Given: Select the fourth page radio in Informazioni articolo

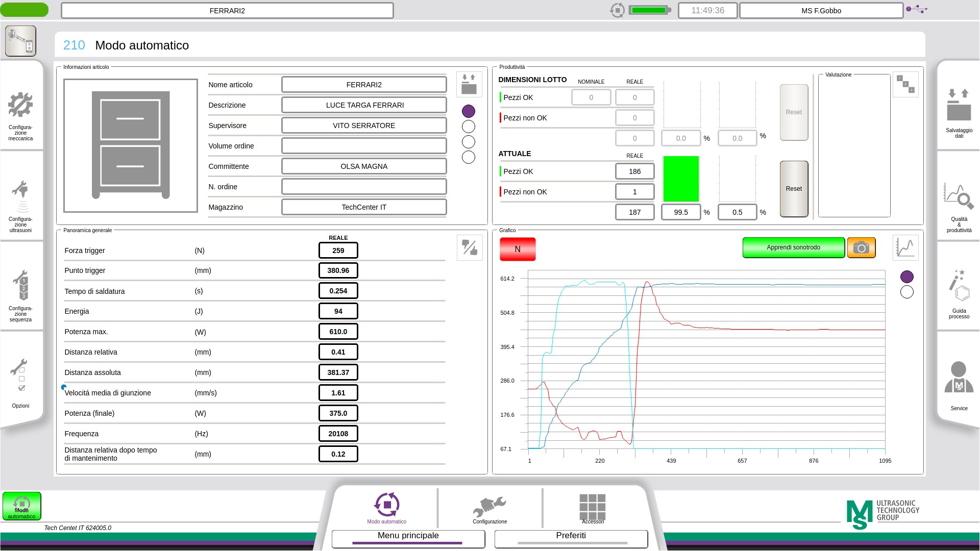Looking at the screenshot, I should [x=469, y=157].
